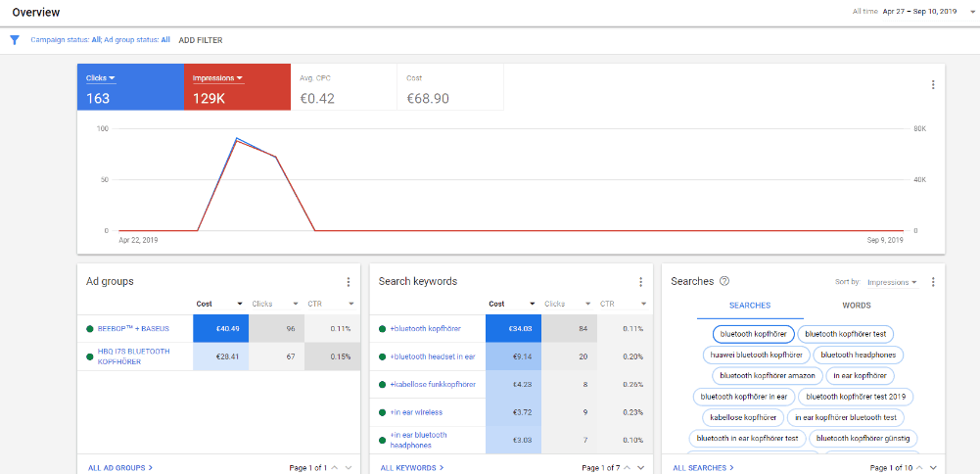Select 'kabellose kopfhörer' search chip

coord(743,417)
